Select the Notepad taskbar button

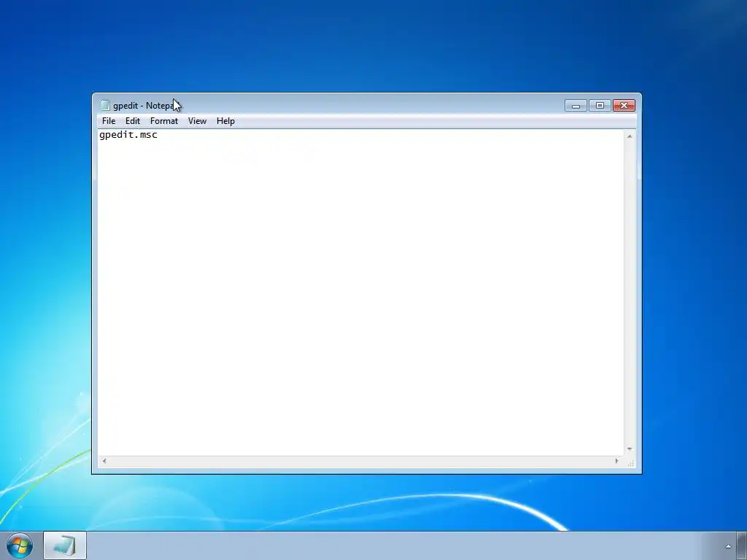pyautogui.click(x=65, y=545)
